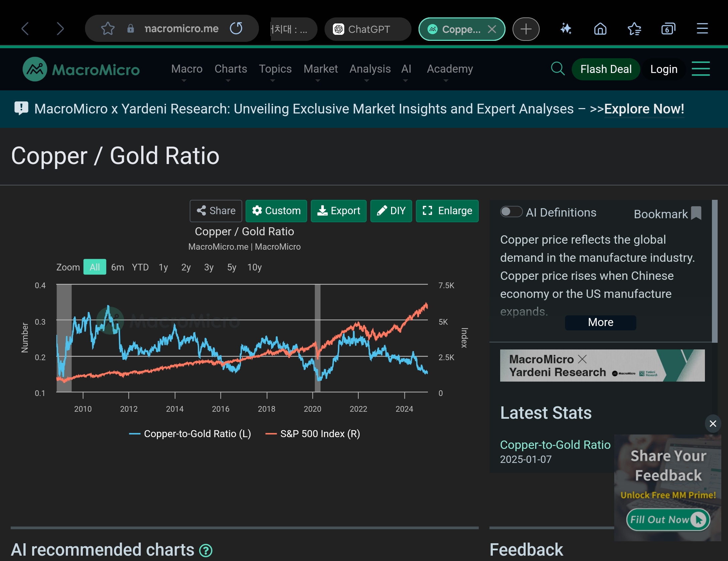Open Custom chart settings

(276, 211)
